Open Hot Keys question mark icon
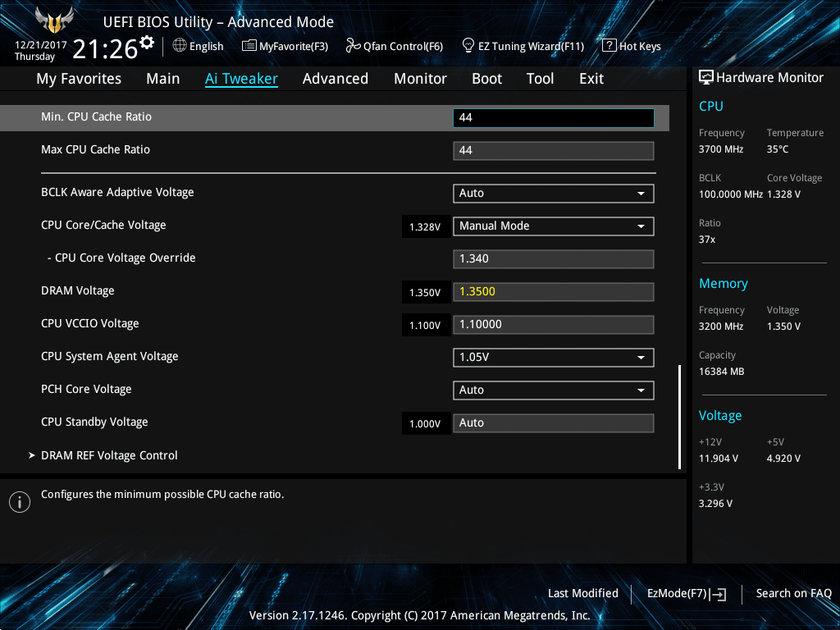This screenshot has width=840, height=630. point(609,46)
